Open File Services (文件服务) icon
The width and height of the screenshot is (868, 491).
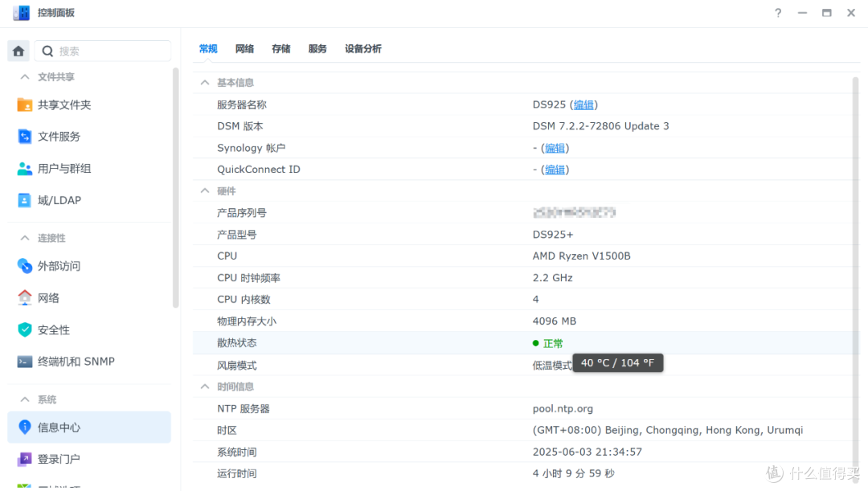tap(24, 136)
